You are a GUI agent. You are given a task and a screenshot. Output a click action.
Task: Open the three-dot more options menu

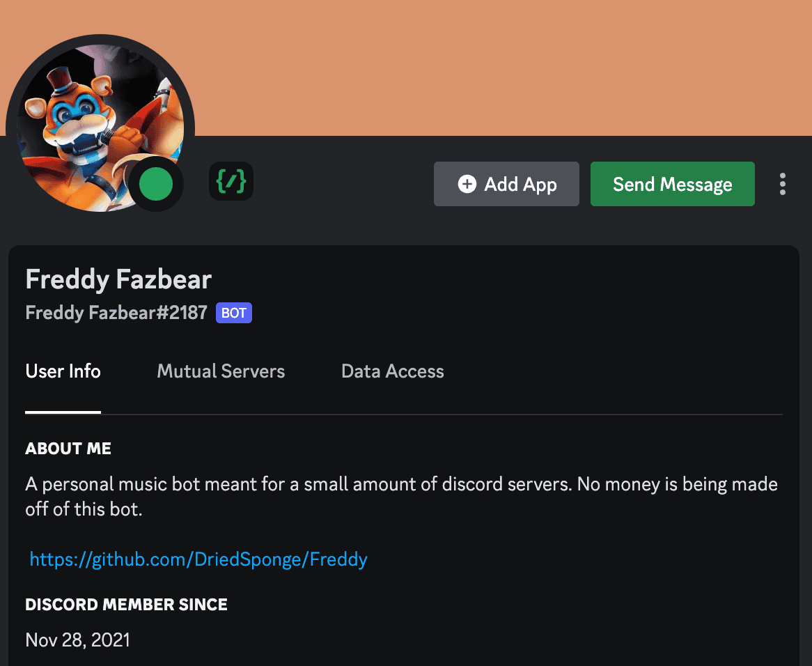783,184
